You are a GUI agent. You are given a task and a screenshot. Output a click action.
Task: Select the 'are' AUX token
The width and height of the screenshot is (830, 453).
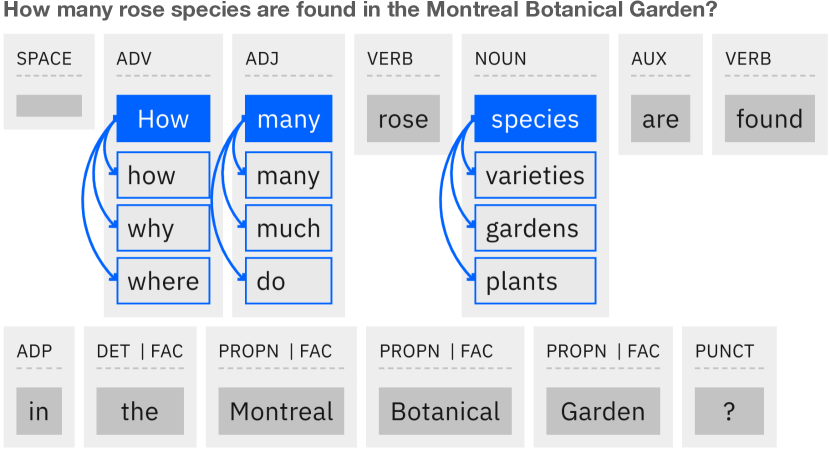661,119
